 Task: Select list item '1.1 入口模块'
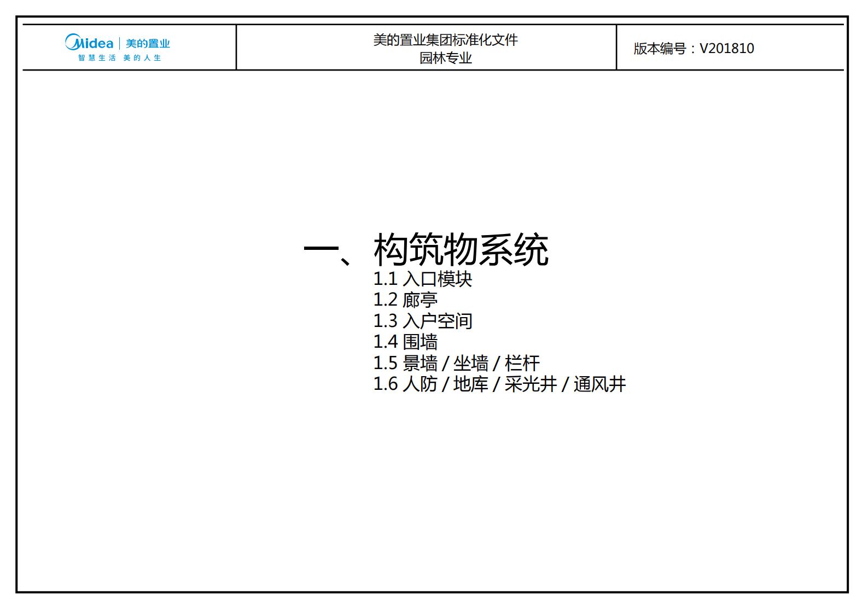422,279
